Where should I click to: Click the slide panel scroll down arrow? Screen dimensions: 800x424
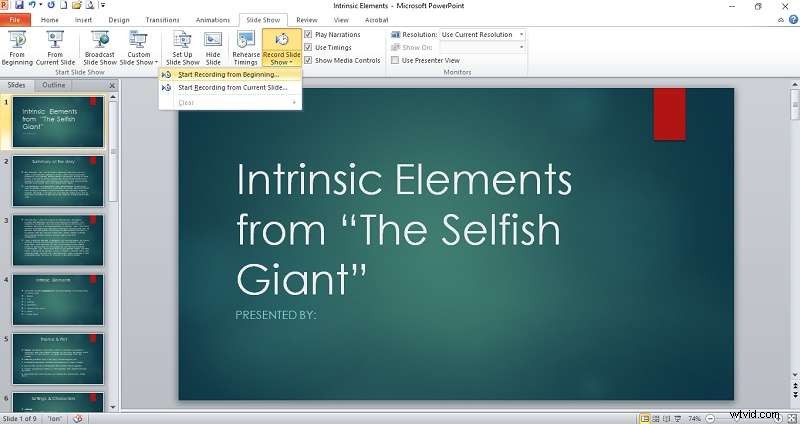(113, 407)
